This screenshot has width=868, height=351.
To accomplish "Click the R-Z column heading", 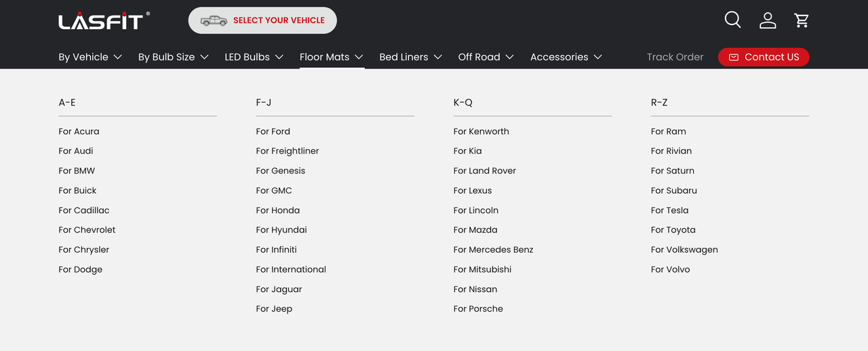I will tap(659, 102).
